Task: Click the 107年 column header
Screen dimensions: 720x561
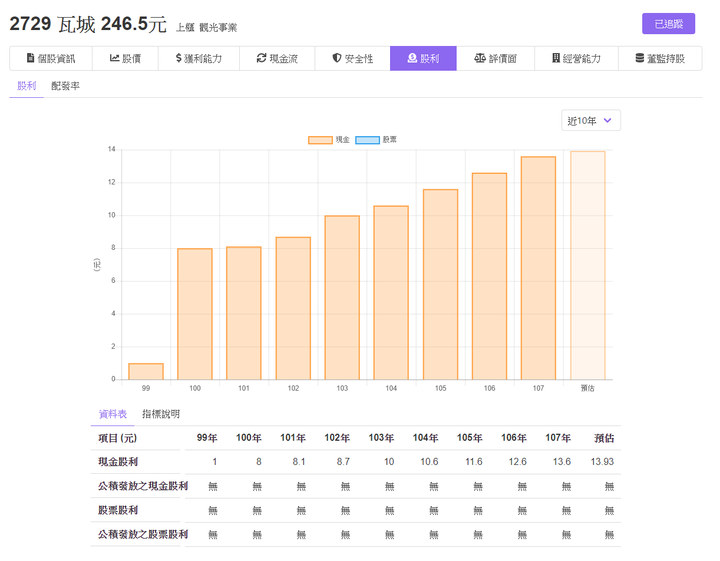Action: (x=558, y=438)
